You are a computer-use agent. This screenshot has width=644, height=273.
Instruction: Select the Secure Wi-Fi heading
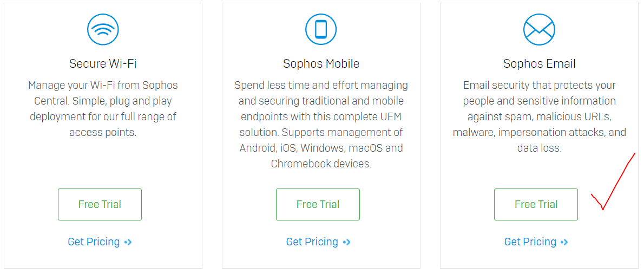103,64
